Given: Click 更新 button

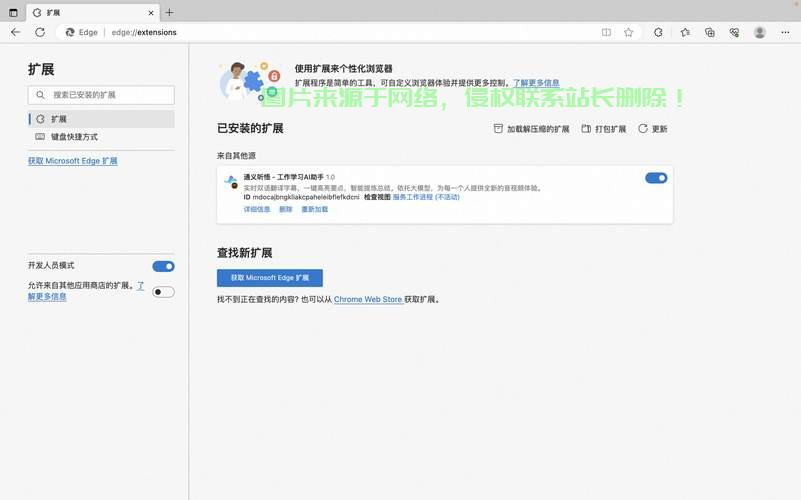Looking at the screenshot, I should (x=653, y=129).
